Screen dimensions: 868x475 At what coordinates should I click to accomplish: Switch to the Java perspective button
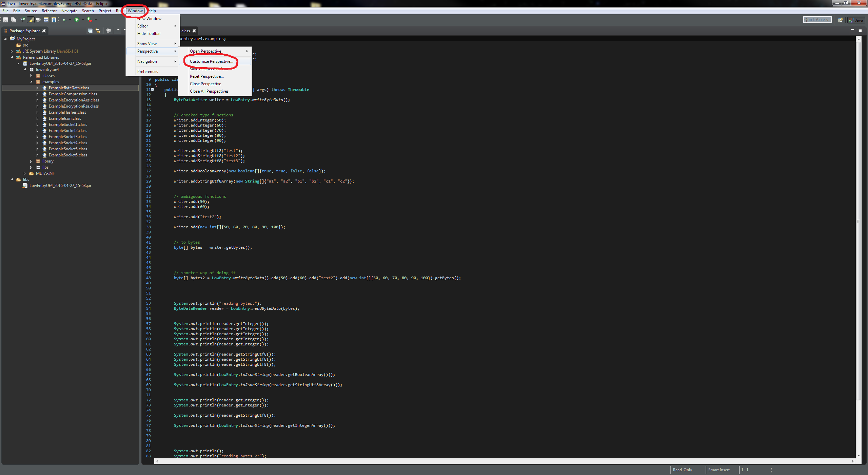(x=856, y=20)
